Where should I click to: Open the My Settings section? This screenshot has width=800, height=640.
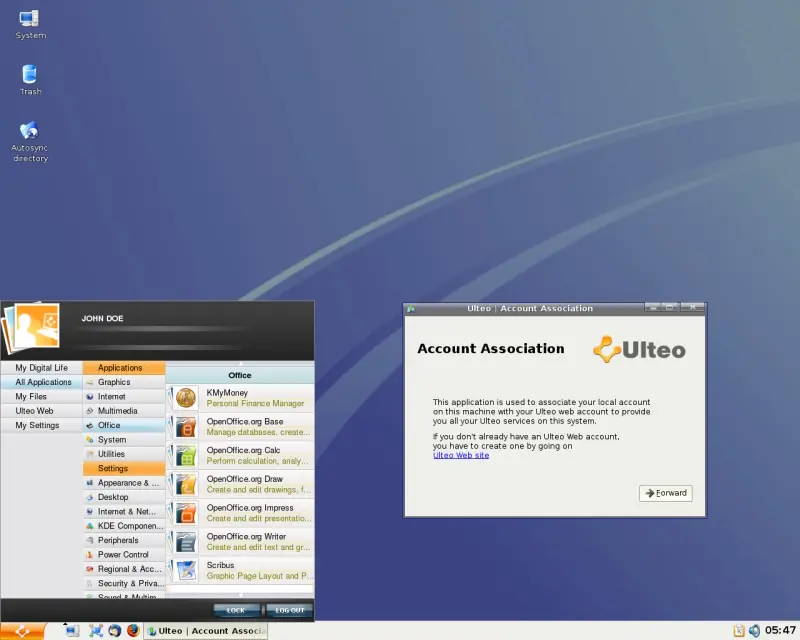click(x=41, y=425)
